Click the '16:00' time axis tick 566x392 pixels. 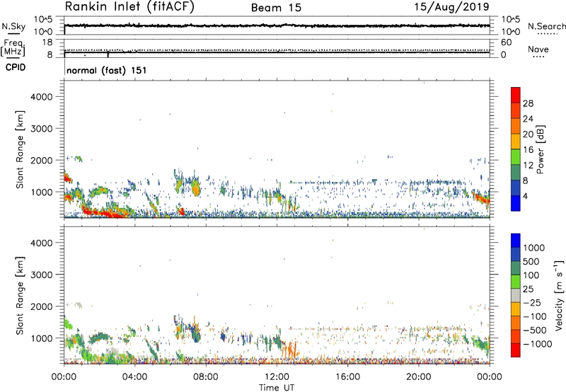coord(347,377)
